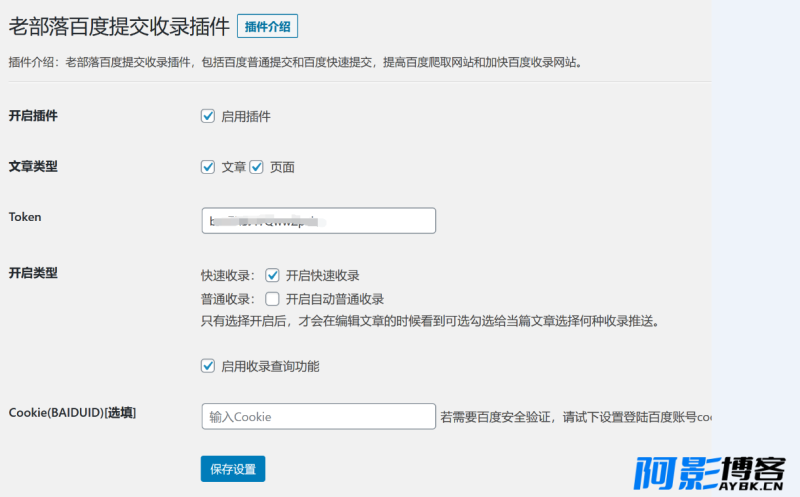Viewport: 800px width, 497px height.
Task: Toggle the 启用收录查询功能 checkbox
Action: point(208,366)
